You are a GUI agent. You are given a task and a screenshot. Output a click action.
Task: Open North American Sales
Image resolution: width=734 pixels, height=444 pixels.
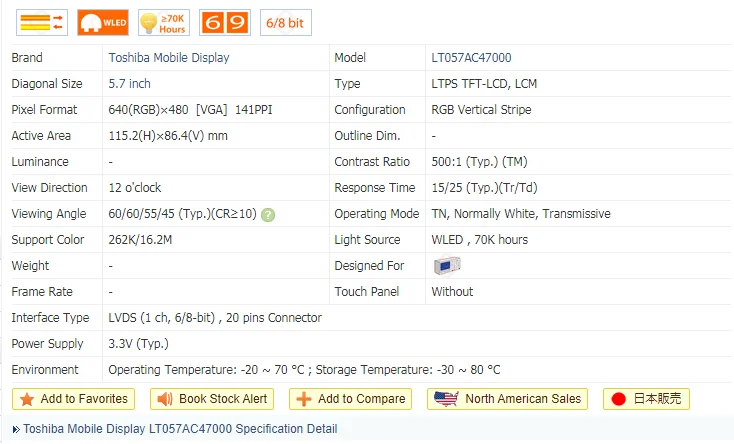(x=507, y=399)
